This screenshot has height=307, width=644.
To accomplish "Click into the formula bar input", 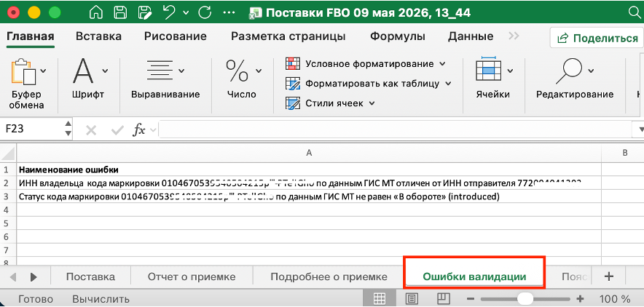I will coord(395,130).
